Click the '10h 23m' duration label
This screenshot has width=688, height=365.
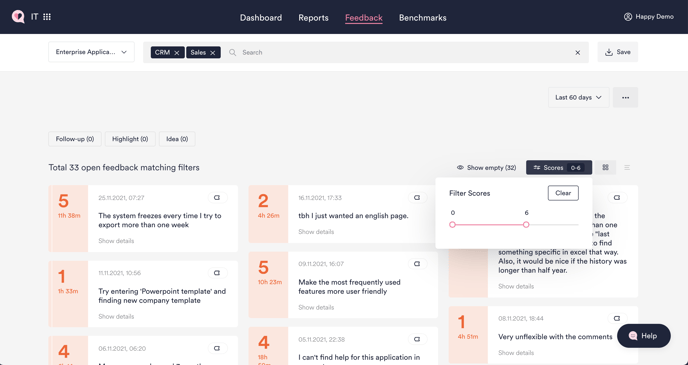click(x=270, y=282)
